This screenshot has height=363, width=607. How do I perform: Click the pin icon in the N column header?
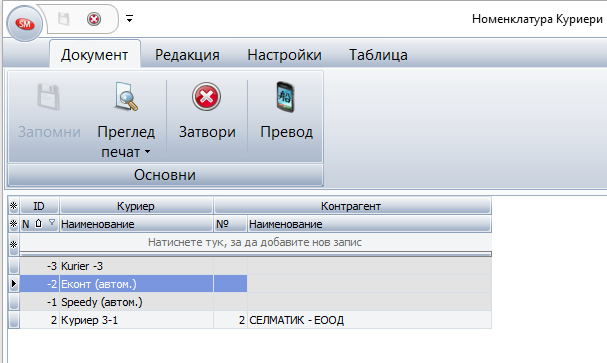(x=39, y=223)
